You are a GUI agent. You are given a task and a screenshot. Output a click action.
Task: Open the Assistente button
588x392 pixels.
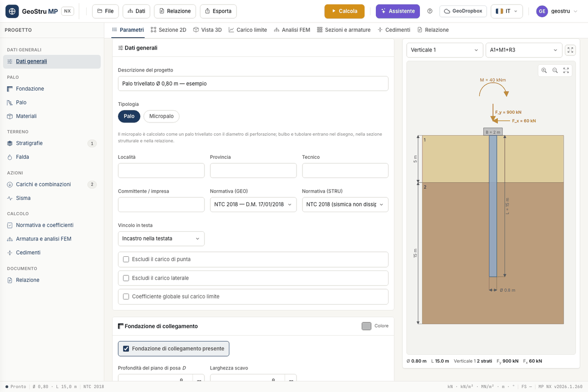[x=398, y=11]
